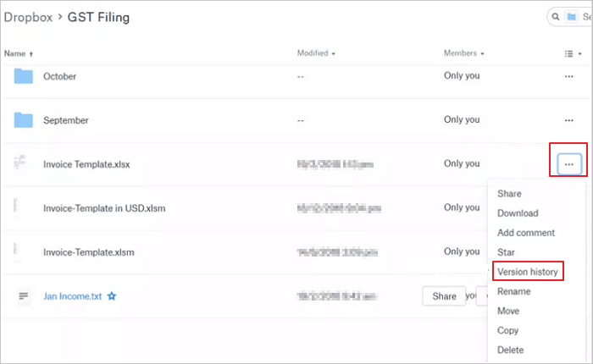
Task: Open more options for October folder
Action: click(568, 76)
